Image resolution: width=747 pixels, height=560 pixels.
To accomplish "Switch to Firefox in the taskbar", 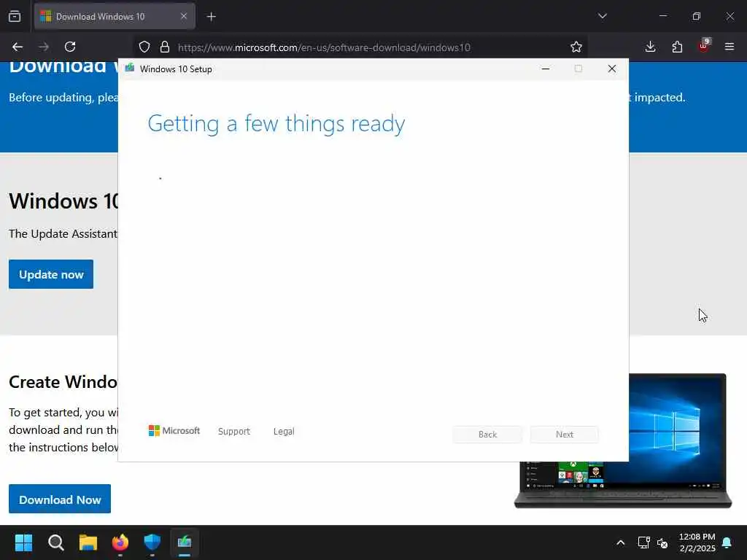I will point(120,542).
